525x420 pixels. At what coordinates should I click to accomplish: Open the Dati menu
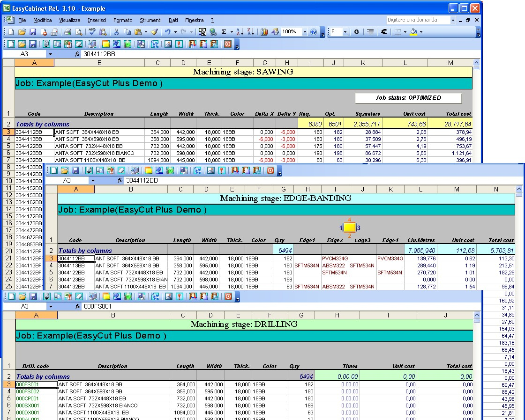(x=173, y=20)
